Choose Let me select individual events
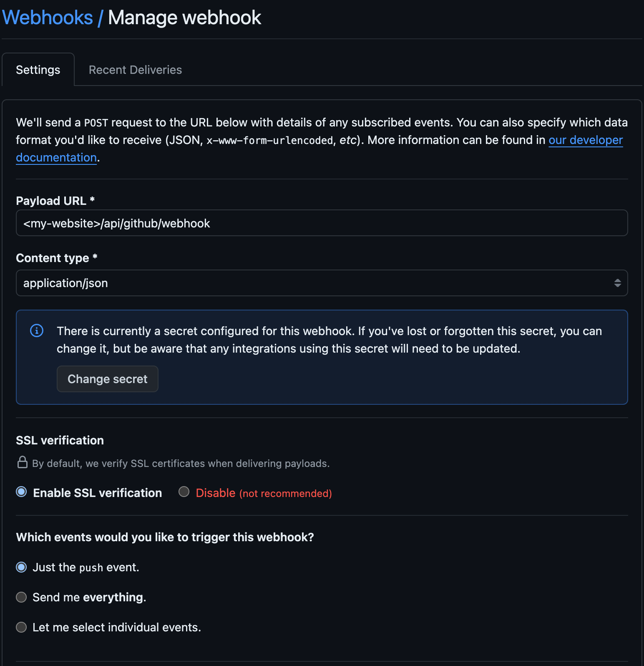 point(21,627)
